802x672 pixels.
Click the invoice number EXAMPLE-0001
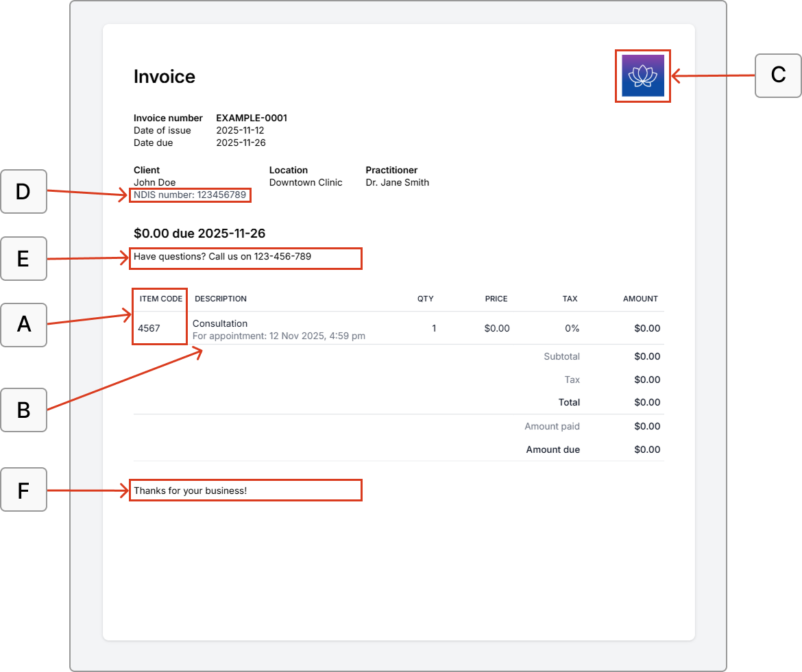pos(252,118)
